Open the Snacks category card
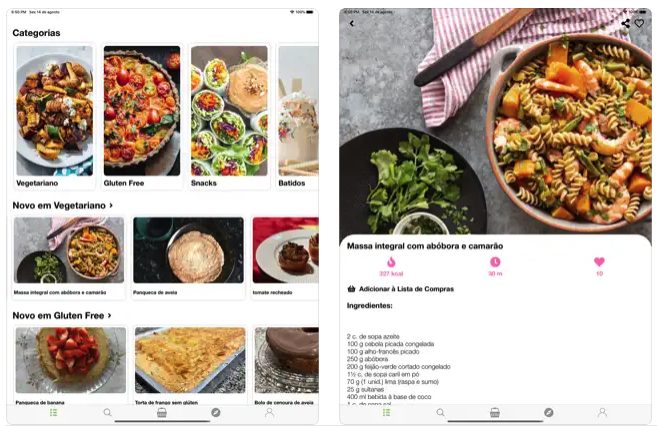This screenshot has width=657, height=426. pos(229,117)
